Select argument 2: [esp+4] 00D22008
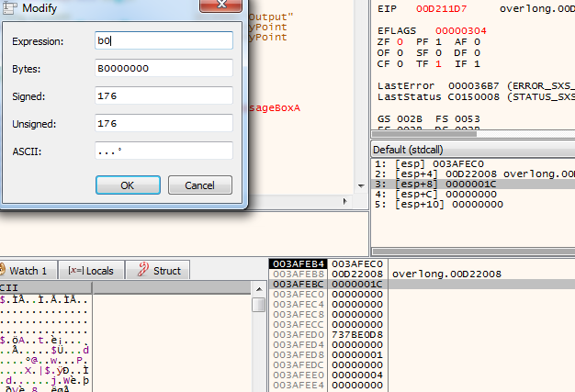The width and height of the screenshot is (575, 392). (473, 174)
